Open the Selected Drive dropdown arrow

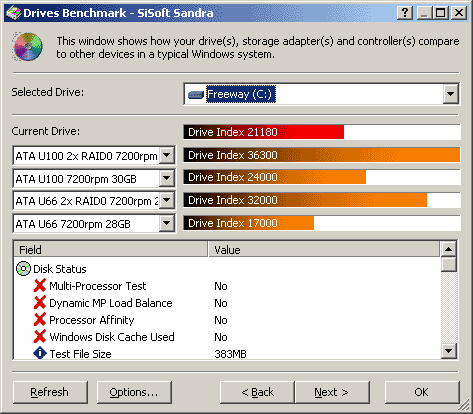pos(450,94)
